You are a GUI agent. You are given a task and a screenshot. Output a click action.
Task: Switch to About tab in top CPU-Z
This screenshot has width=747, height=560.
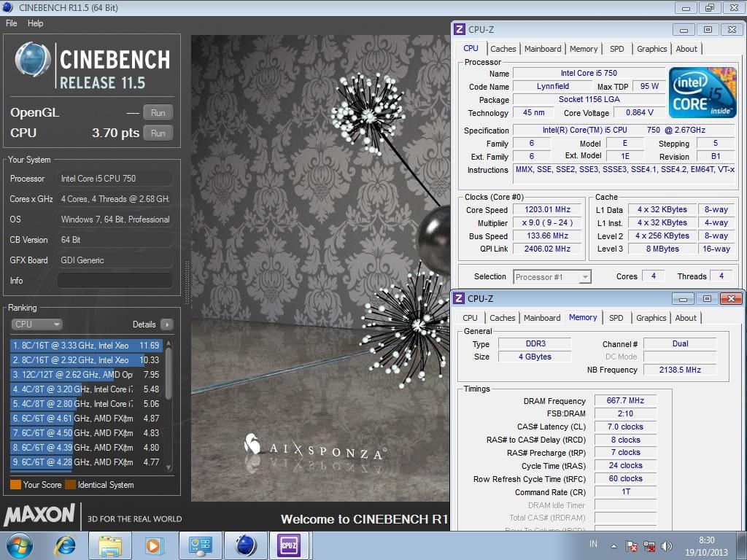click(686, 49)
